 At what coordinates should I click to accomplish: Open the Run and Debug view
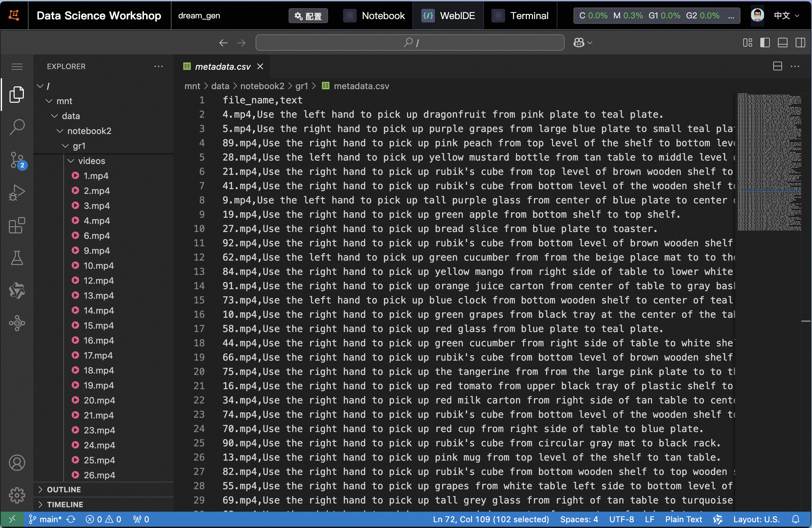(x=17, y=193)
